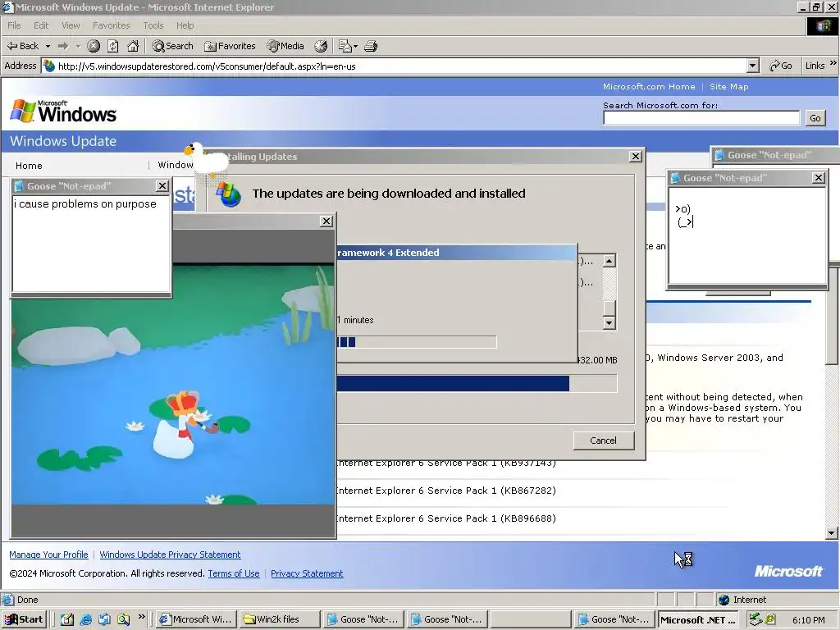The image size is (840, 630).
Task: Open the Media toolbar button
Action: 285,46
